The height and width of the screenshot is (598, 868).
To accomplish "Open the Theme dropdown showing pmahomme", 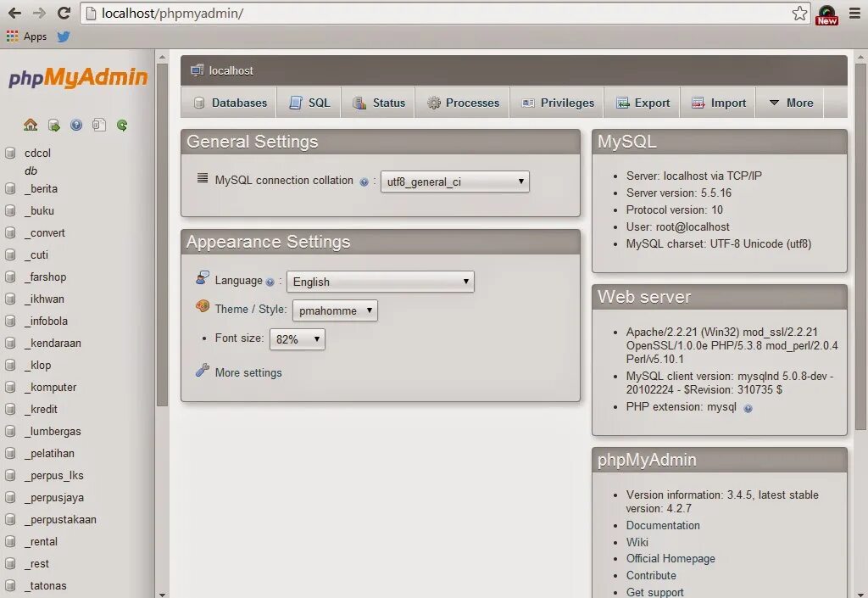I will pyautogui.click(x=335, y=310).
